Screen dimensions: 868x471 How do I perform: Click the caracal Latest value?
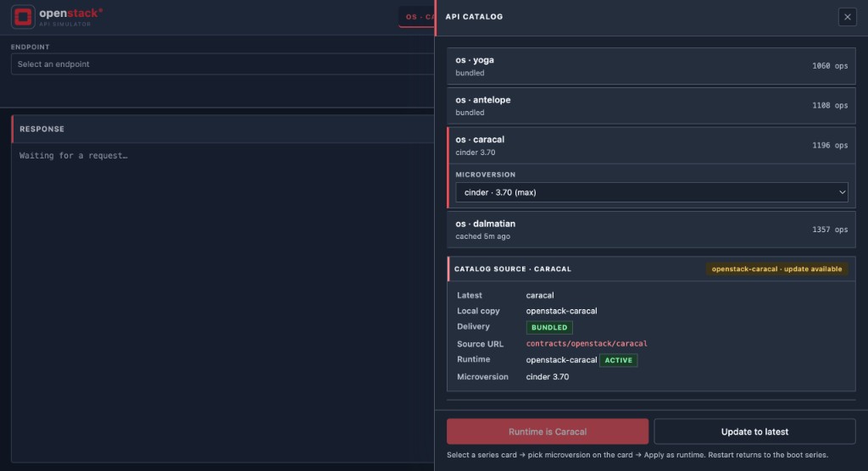tap(540, 296)
